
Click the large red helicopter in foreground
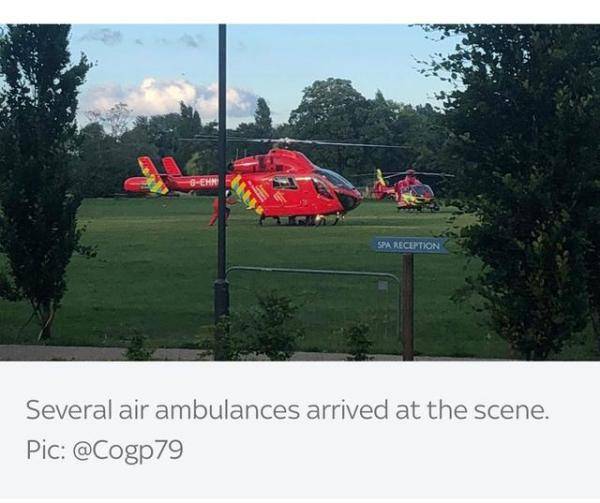point(245,186)
